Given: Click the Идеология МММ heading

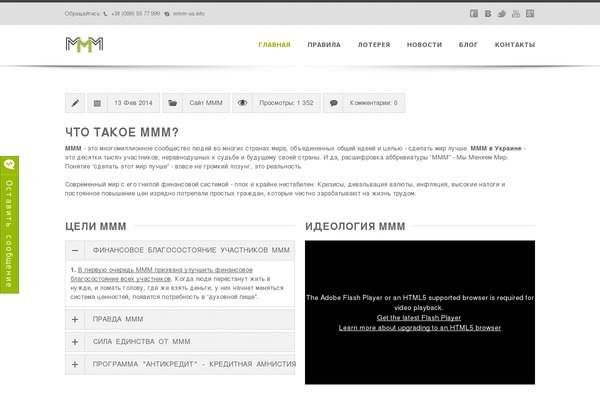Looking at the screenshot, I should 355,226.
